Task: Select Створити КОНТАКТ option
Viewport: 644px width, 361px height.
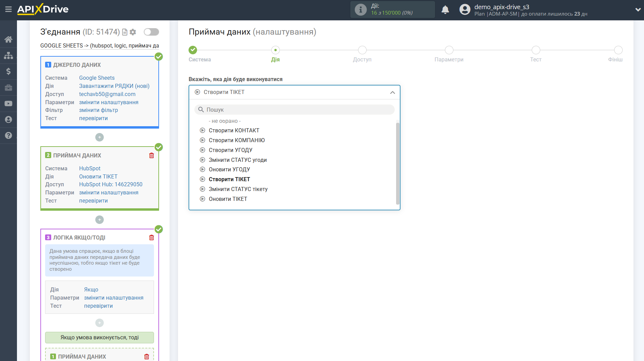Action: (234, 130)
